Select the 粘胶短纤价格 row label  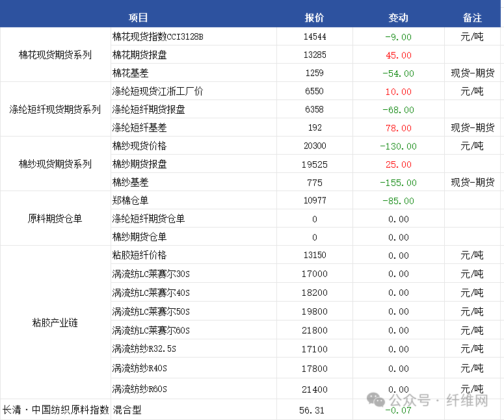pyautogui.click(x=140, y=255)
